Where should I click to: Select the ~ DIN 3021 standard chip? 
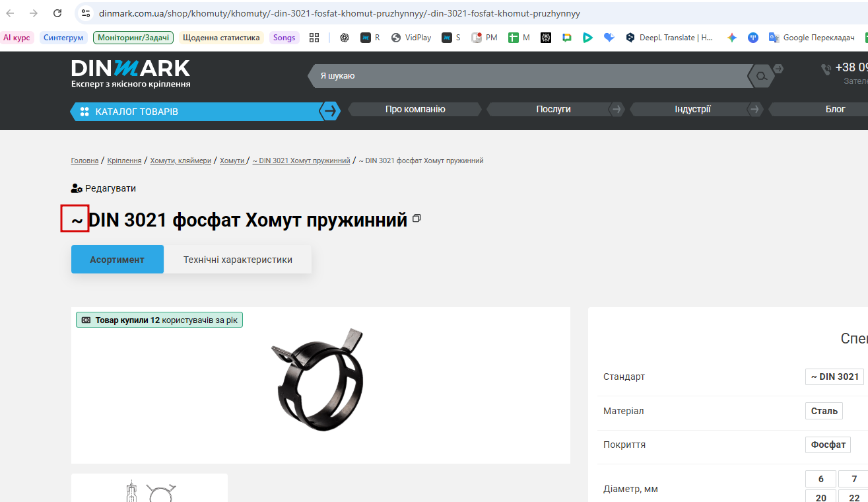click(834, 377)
